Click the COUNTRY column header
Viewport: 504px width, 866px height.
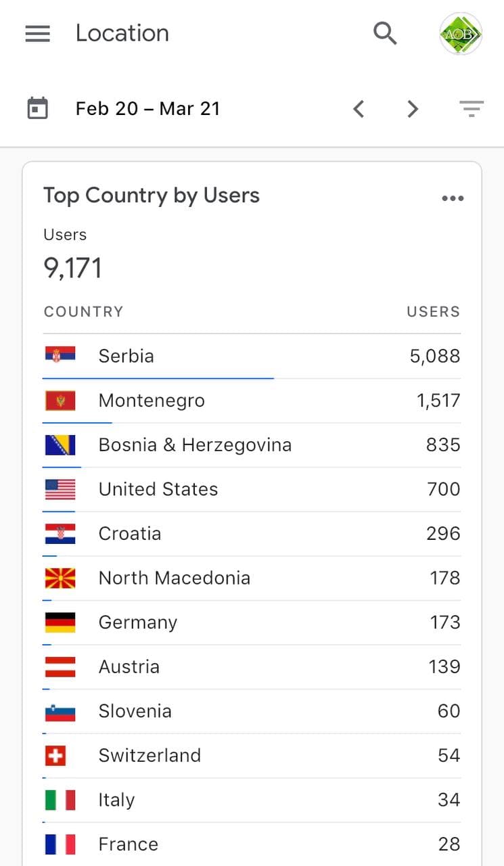pos(83,312)
